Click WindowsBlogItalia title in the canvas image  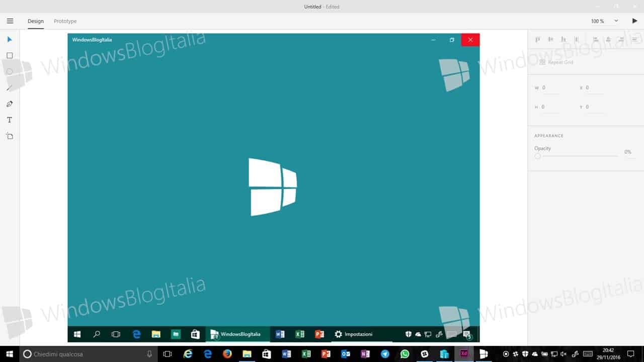92,40
